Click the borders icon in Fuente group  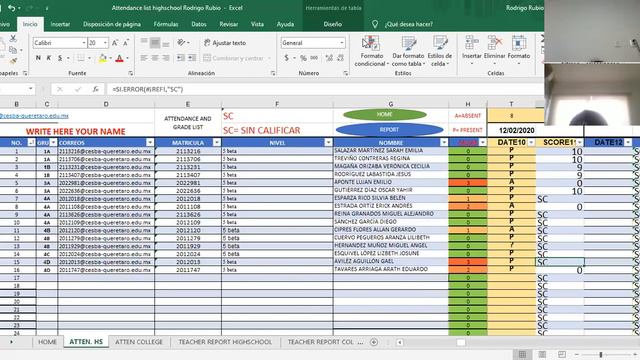tap(81, 58)
